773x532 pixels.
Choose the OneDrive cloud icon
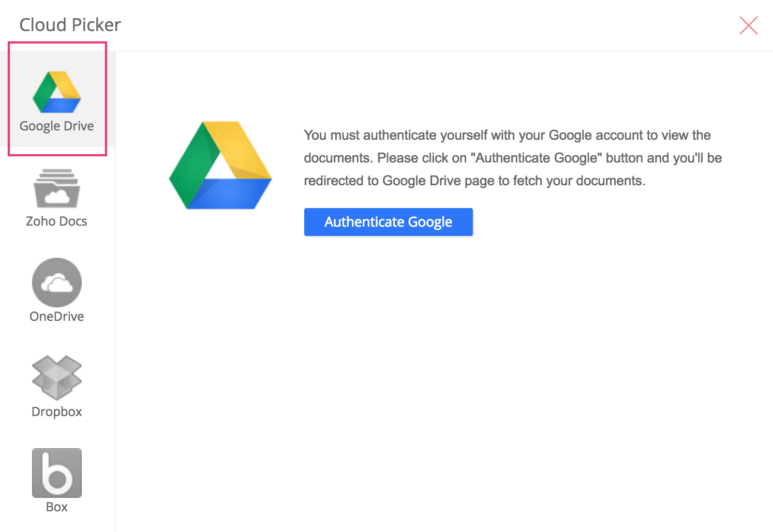pyautogui.click(x=57, y=283)
